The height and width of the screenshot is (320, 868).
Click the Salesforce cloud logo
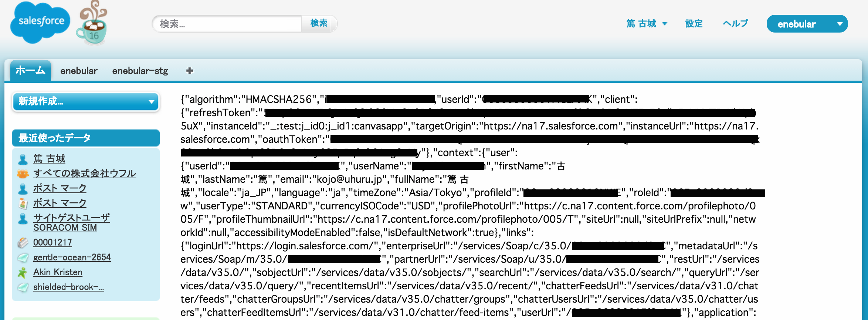[x=40, y=22]
